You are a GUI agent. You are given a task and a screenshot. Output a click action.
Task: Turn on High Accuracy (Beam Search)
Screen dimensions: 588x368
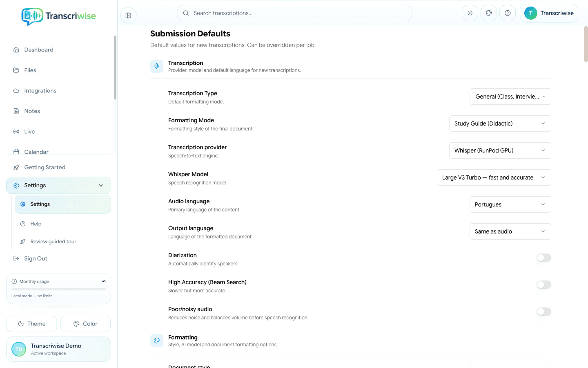tap(544, 285)
